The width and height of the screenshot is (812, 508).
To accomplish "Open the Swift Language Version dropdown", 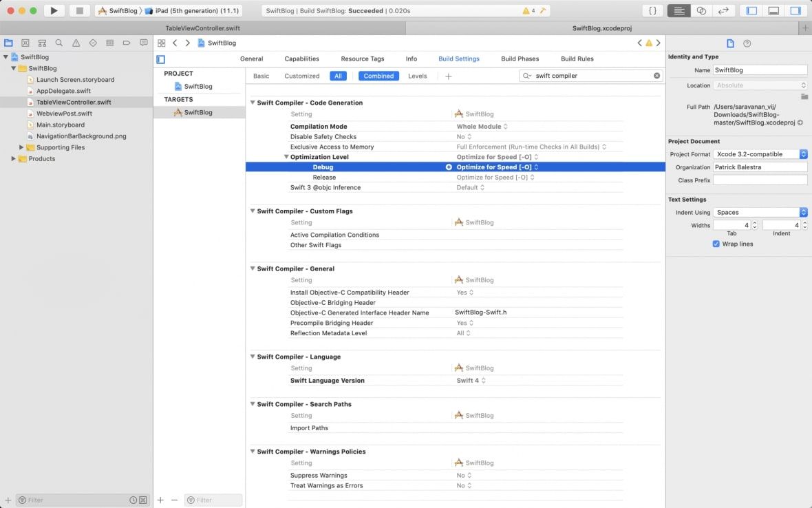I will [471, 381].
